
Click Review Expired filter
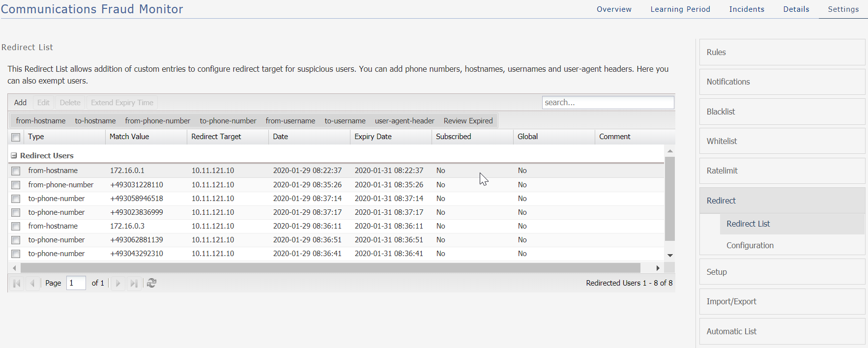pos(468,121)
